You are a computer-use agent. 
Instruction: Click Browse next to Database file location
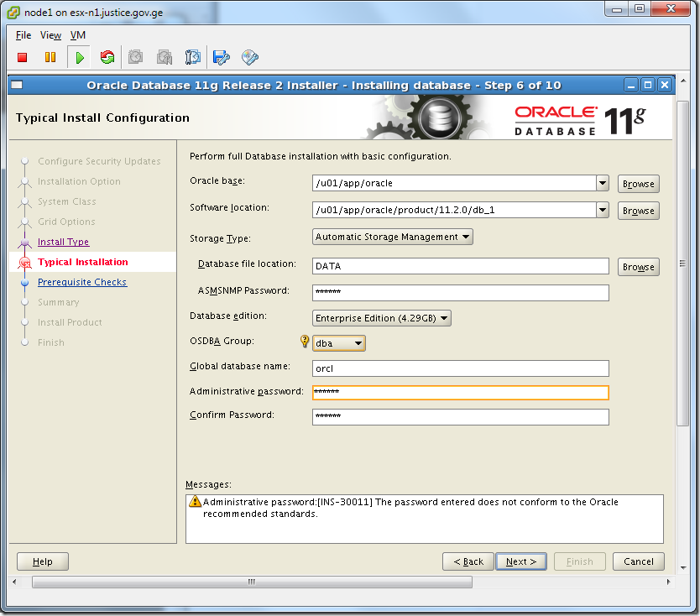(638, 266)
